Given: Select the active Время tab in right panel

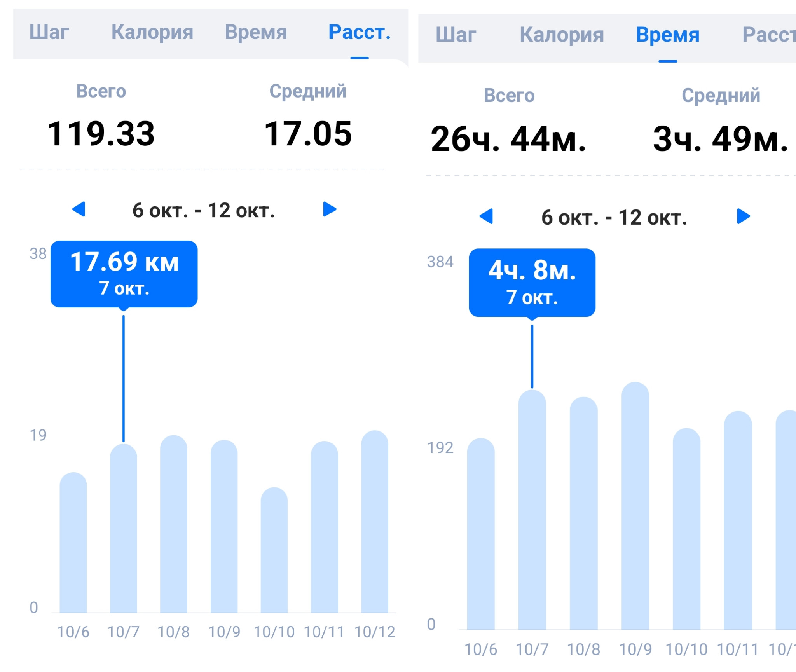Looking at the screenshot, I should 668,35.
